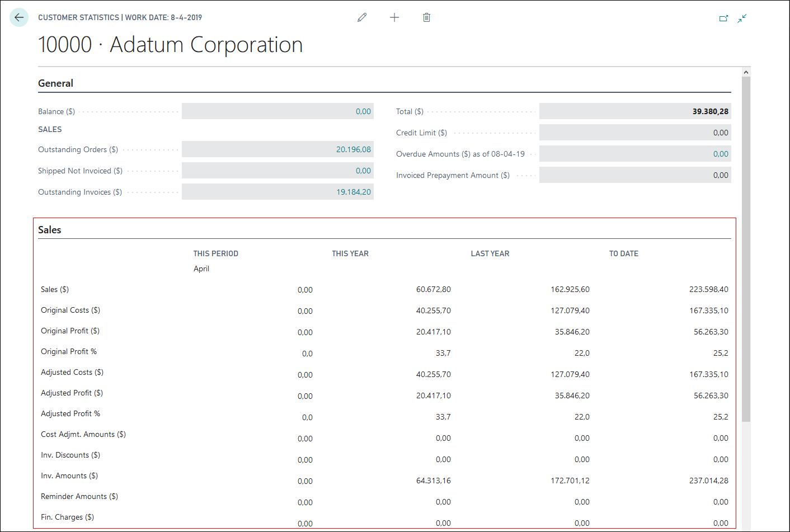Click Sales ($) this year 60.672,80
Viewport: 790px width, 532px height.
pyautogui.click(x=434, y=289)
